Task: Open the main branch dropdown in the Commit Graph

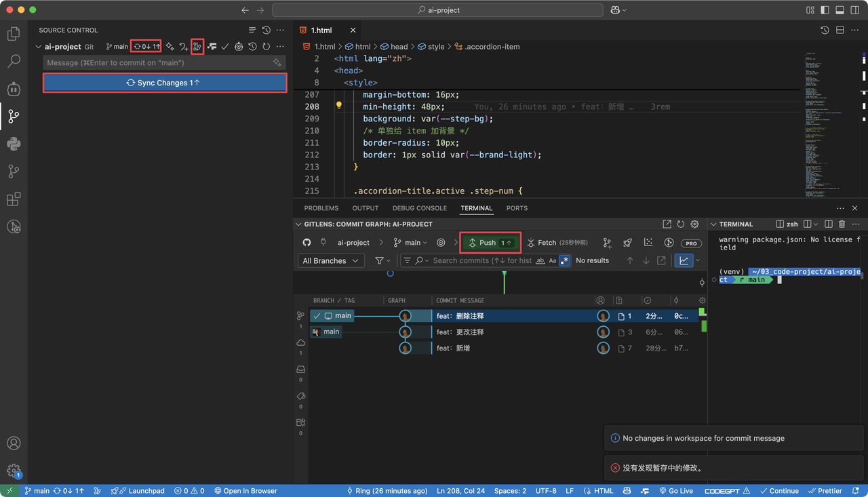Action: tap(411, 243)
